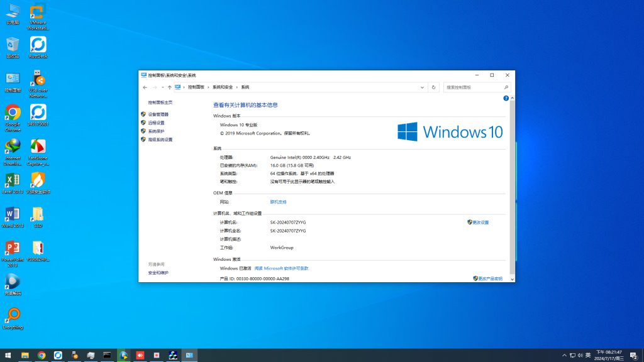Show hidden system tray icons
Viewport: 644px width, 362px height.
564,356
